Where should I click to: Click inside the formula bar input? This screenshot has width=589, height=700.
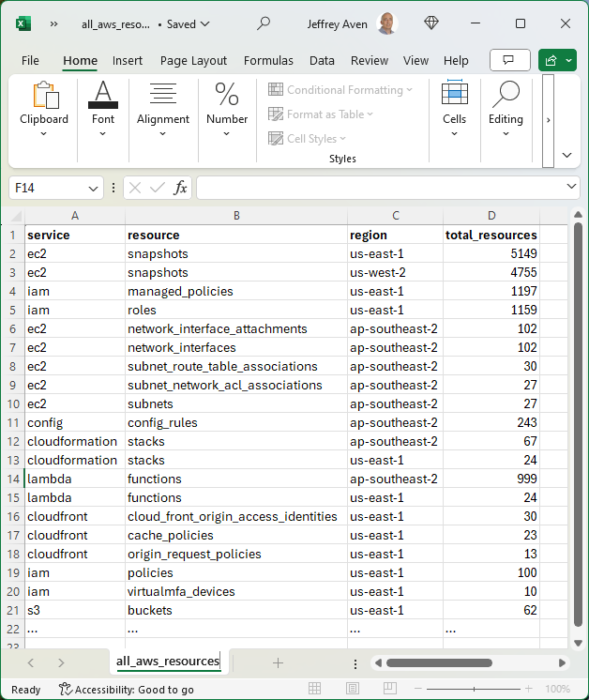(x=382, y=188)
